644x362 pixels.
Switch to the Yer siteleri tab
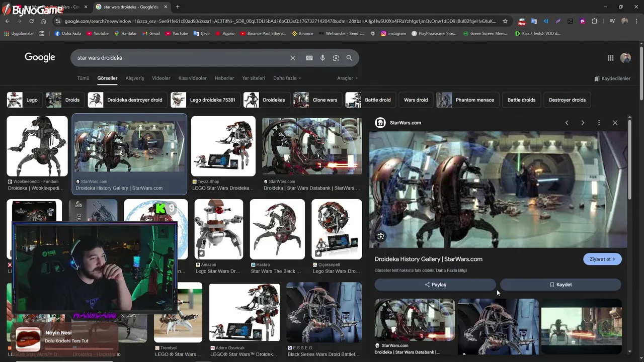pyautogui.click(x=254, y=78)
